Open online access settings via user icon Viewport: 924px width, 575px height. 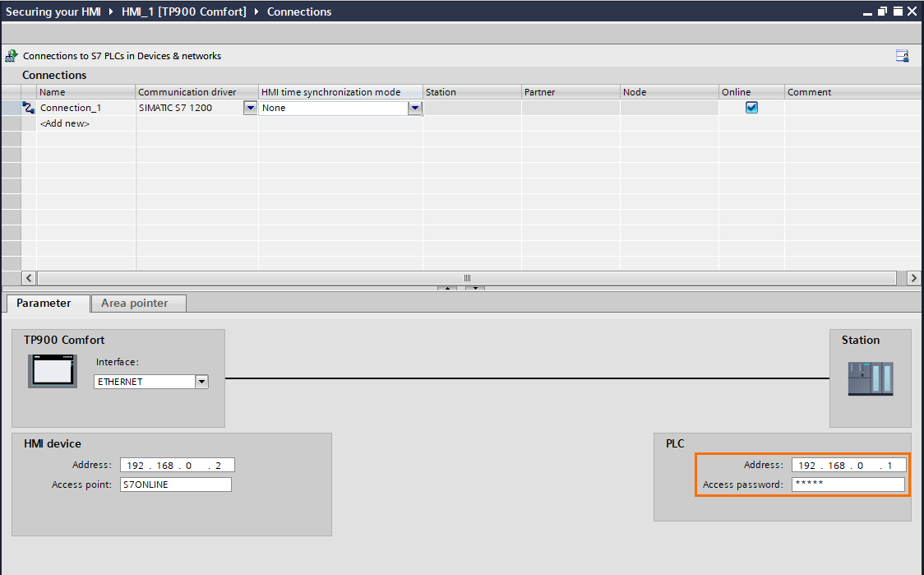pyautogui.click(x=902, y=55)
